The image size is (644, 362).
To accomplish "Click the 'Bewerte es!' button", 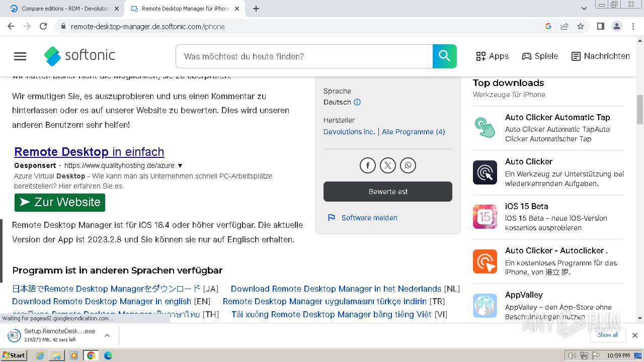I will 388,192.
